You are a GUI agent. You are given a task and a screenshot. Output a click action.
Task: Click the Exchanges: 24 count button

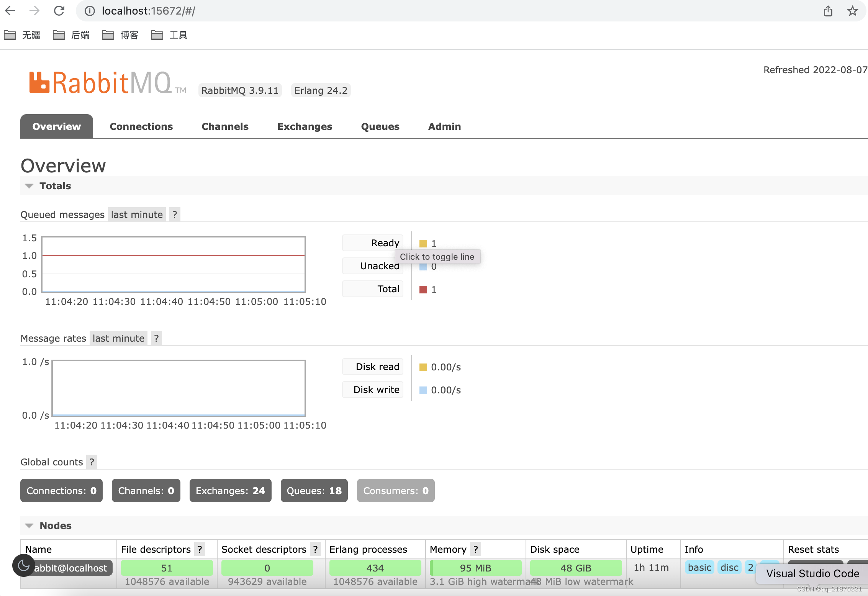(230, 491)
